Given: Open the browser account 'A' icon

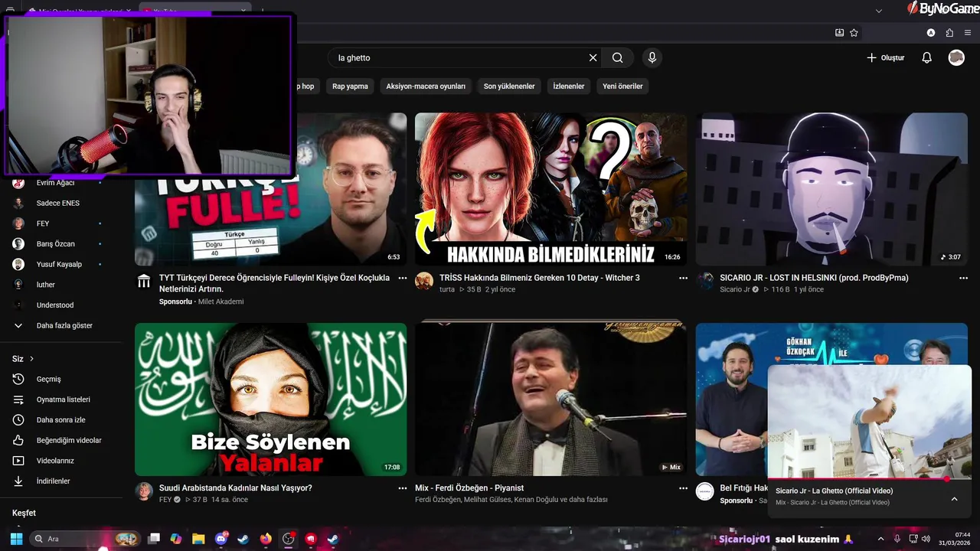Looking at the screenshot, I should [x=931, y=33].
